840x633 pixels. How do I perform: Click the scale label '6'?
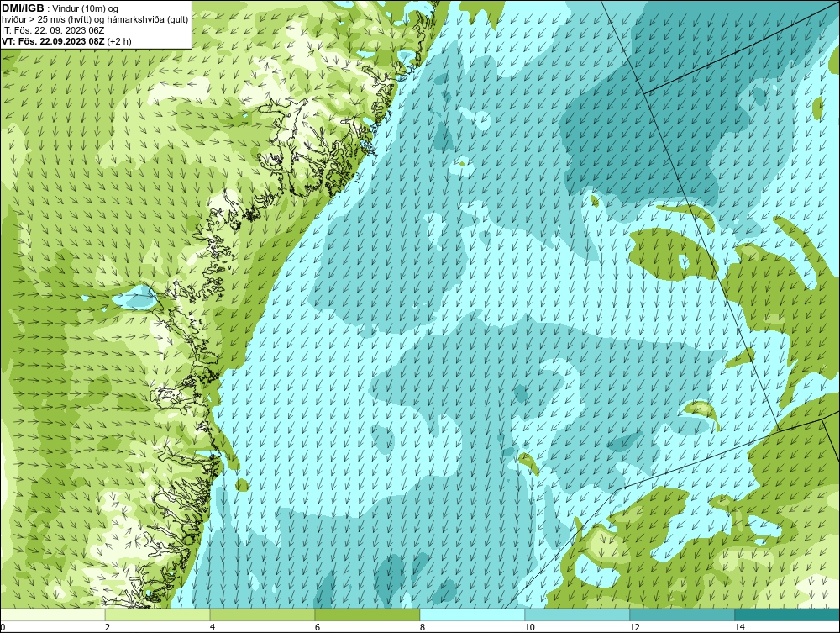pos(318,628)
